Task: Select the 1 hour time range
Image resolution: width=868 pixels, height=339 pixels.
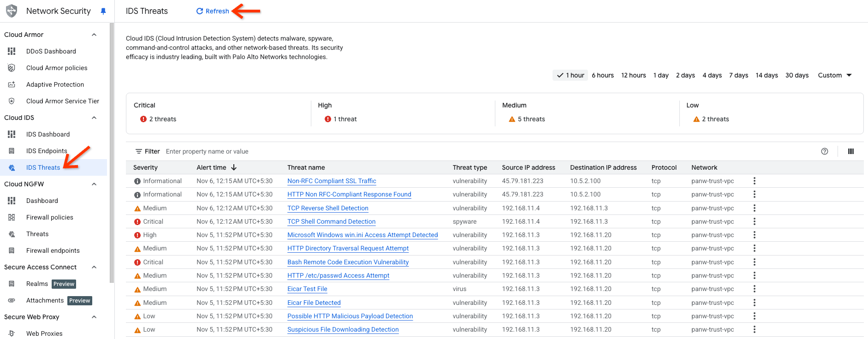Action: [x=570, y=75]
